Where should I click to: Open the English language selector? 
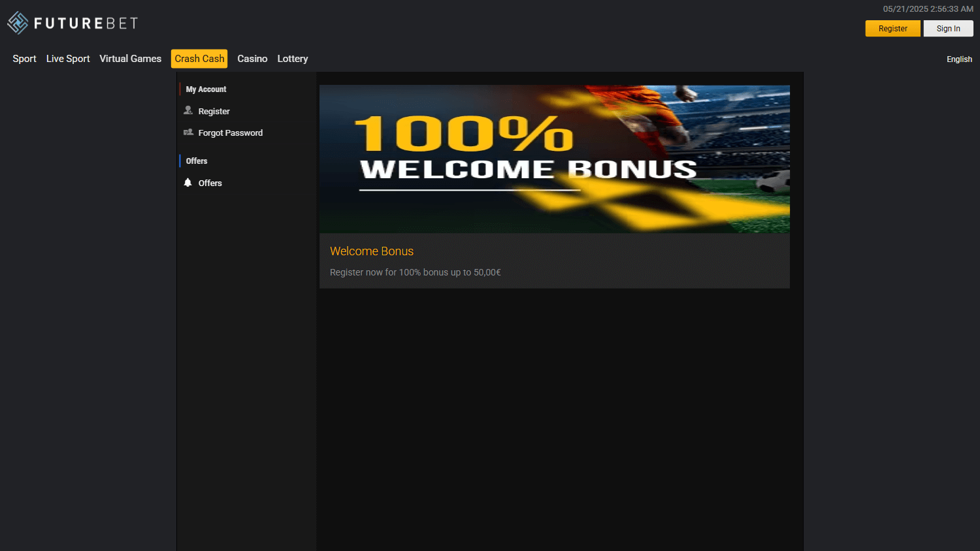click(959, 59)
